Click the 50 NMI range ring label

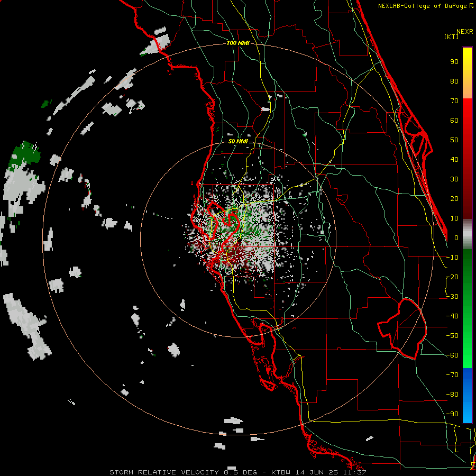click(x=238, y=141)
